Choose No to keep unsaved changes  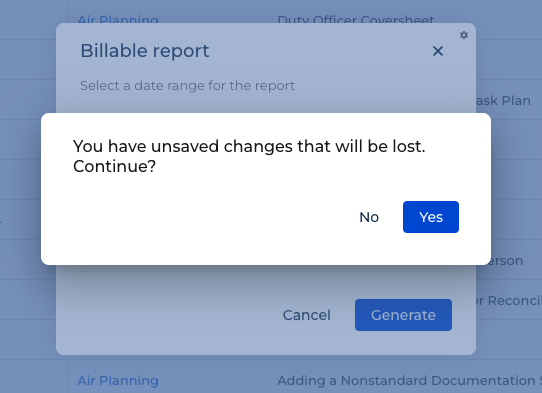tap(369, 217)
